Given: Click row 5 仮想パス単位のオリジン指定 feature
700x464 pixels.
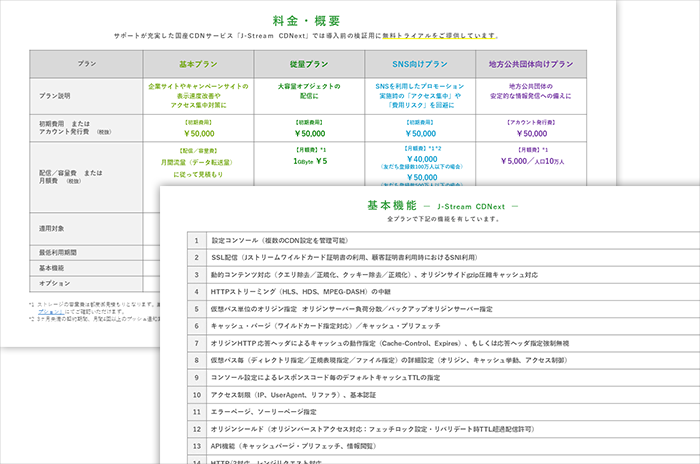Looking at the screenshot, I should click(352, 309).
